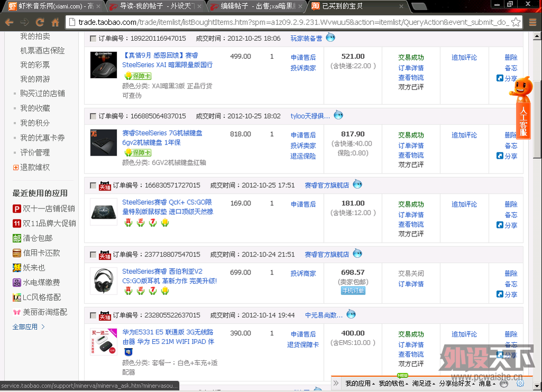Viewport: 542px width, 392px height.
Task: Open the 7G keyboard product thumbnail
Action: pyautogui.click(x=104, y=143)
